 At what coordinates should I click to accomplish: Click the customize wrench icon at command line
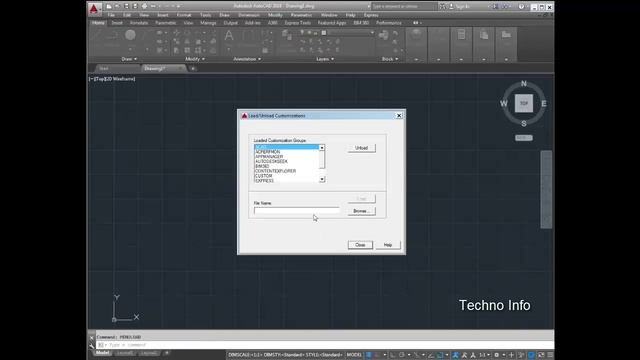92,345
